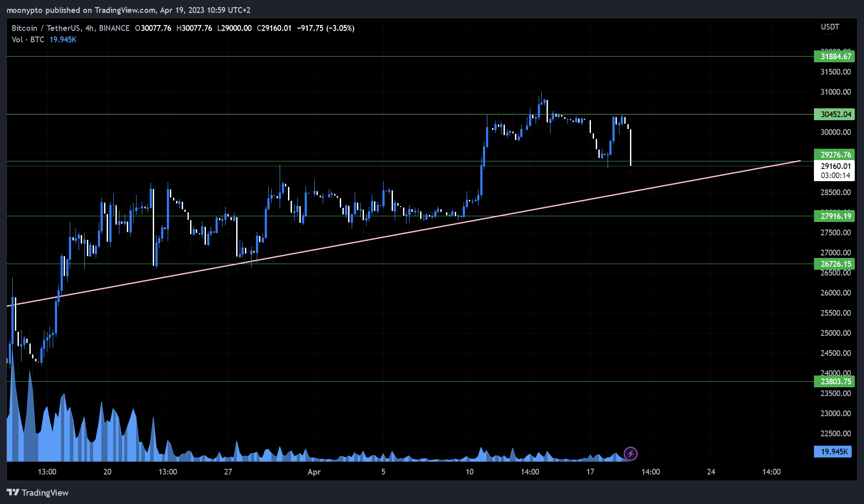The image size is (864, 504).
Task: Click the 27000.00 price axis tick
Action: tap(835, 252)
